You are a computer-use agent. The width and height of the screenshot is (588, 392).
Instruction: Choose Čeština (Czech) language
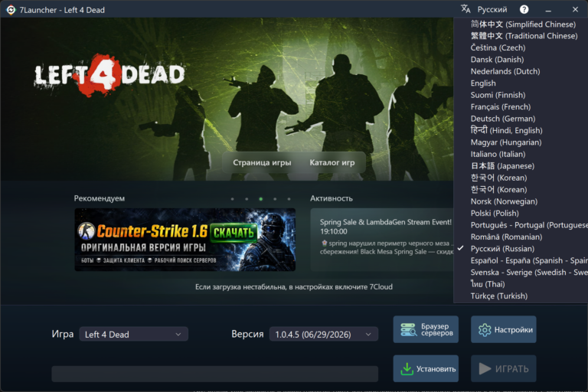point(498,47)
